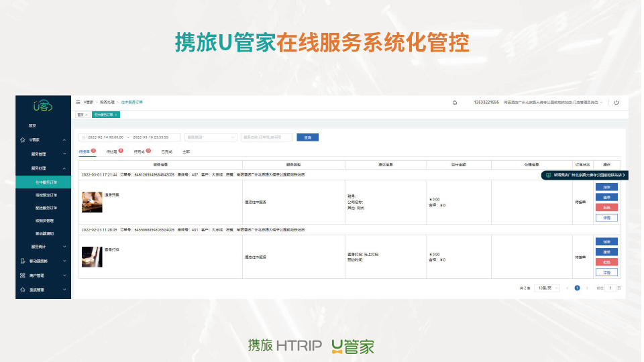Click the keyword search input box

(x=267, y=137)
